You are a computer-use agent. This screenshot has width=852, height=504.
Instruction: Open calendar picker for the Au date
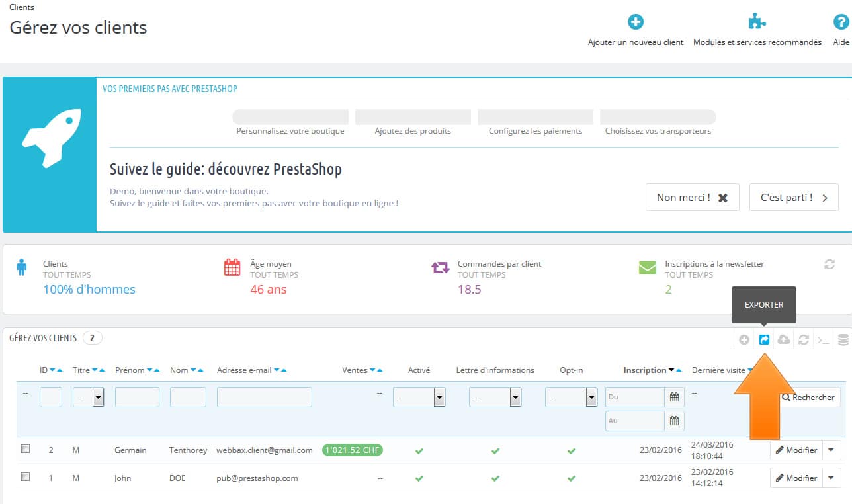pyautogui.click(x=674, y=421)
